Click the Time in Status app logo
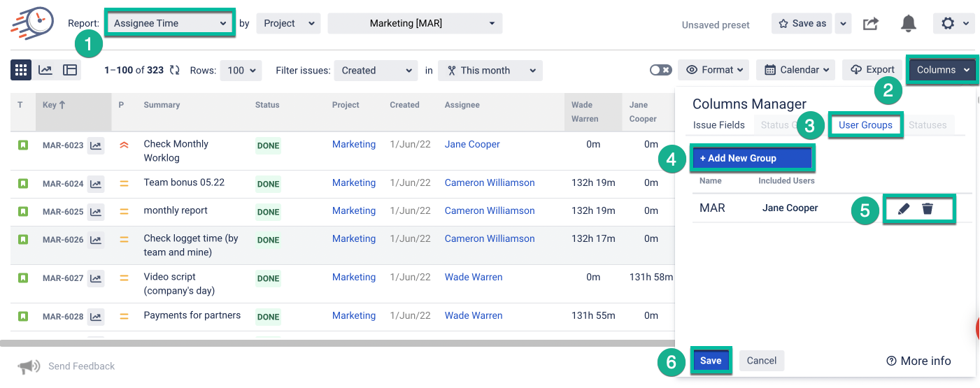The height and width of the screenshot is (388, 980). pos(32,22)
